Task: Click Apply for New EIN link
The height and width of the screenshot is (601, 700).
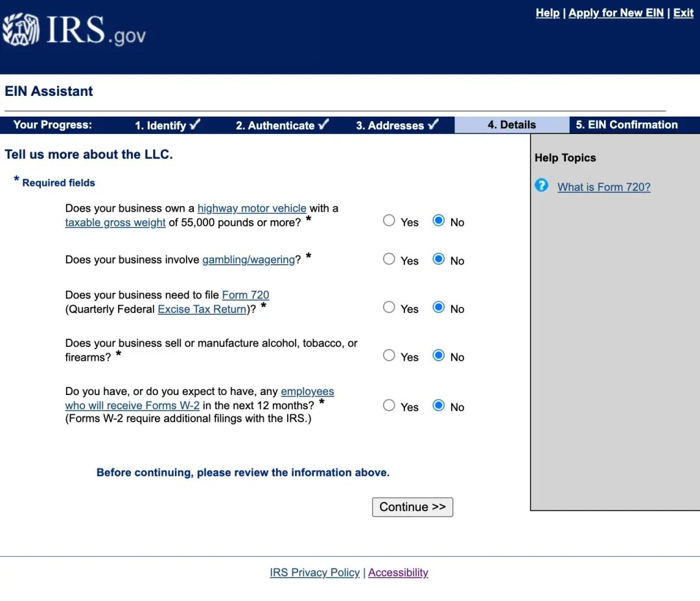Action: coord(616,13)
